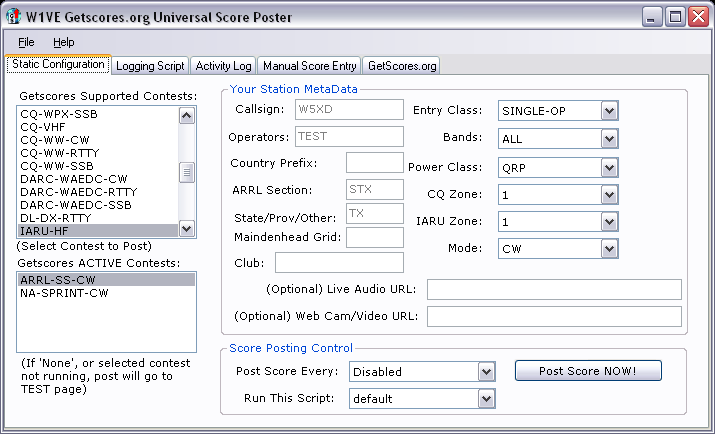Click the W1VE app icon in title bar
715x434 pixels.
13,16
